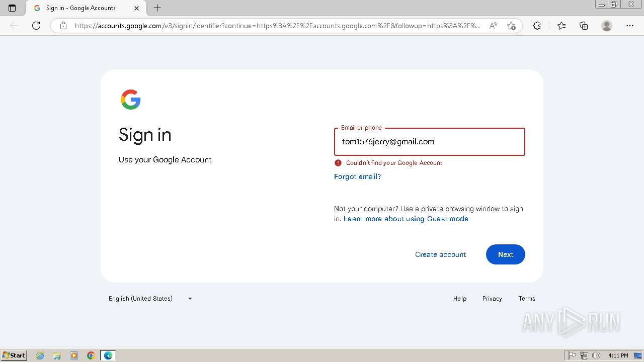
Task: Open Internet Explorer from the taskbar
Action: click(x=40, y=355)
